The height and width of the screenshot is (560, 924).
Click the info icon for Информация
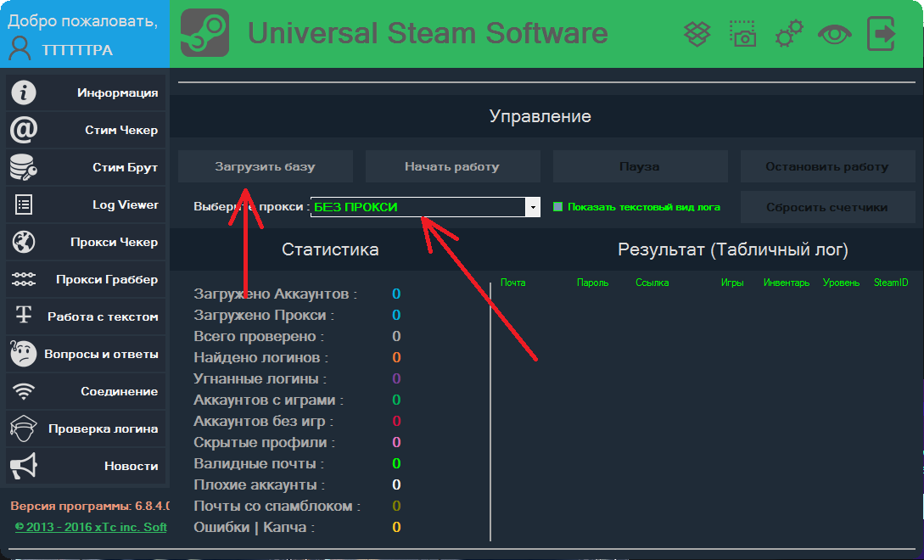(x=23, y=92)
